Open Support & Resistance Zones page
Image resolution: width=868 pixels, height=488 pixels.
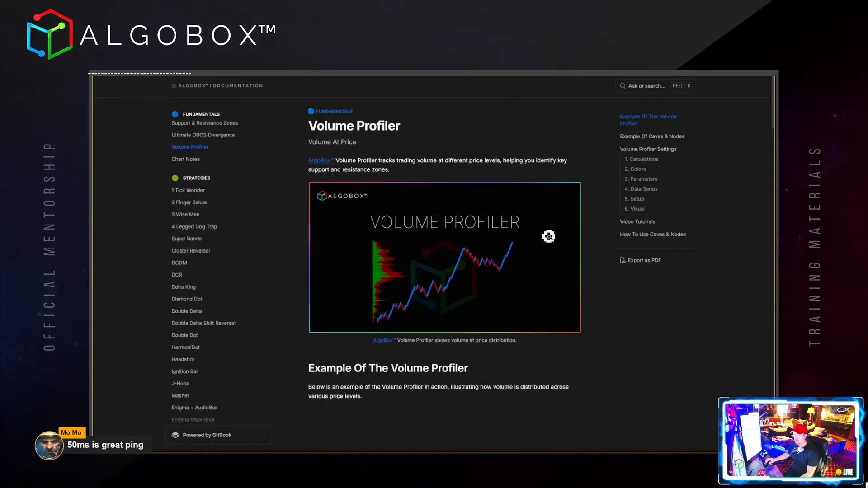click(205, 123)
